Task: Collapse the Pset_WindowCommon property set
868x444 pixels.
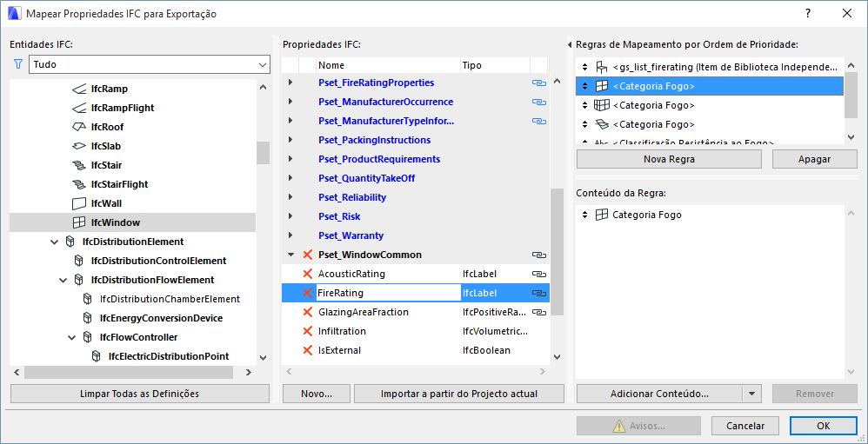Action: [x=290, y=255]
